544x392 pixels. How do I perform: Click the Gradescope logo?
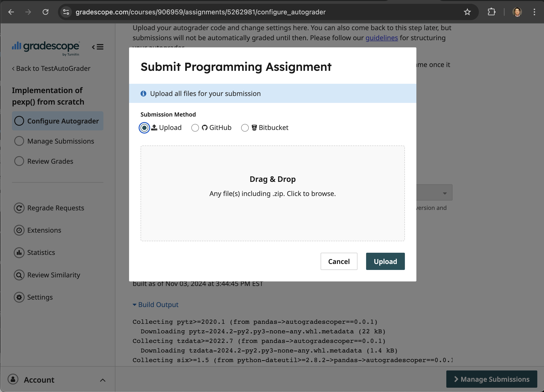coord(45,47)
